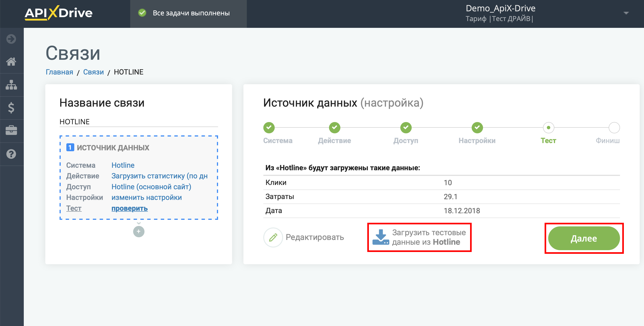Image resolution: width=644 pixels, height=326 pixels.
Task: Click the Настройки step checkmark
Action: (477, 128)
